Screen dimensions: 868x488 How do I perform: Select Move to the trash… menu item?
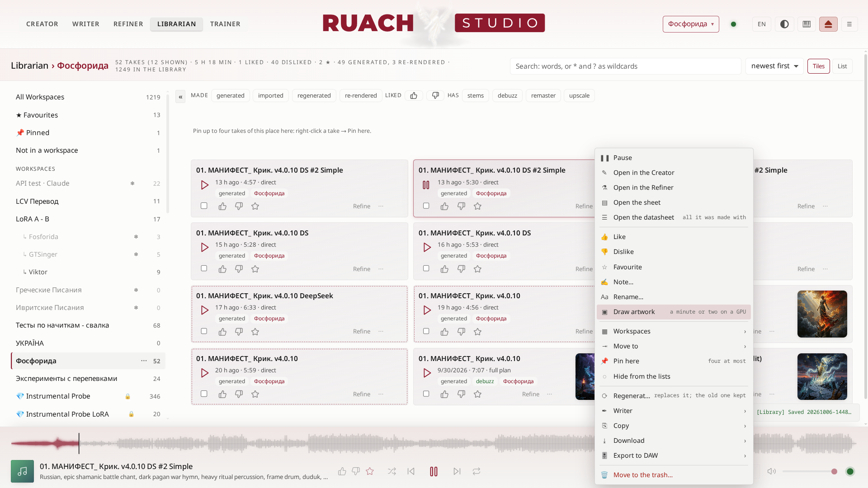[674, 475]
